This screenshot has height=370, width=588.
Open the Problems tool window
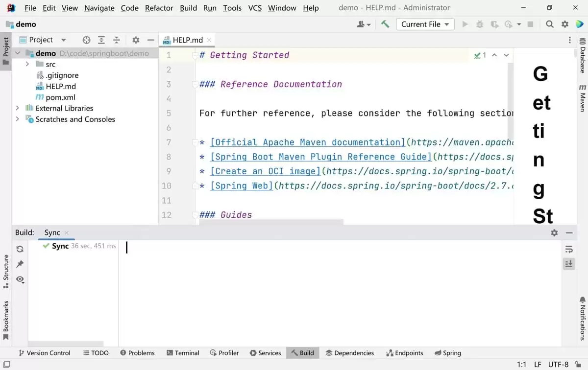click(x=137, y=353)
